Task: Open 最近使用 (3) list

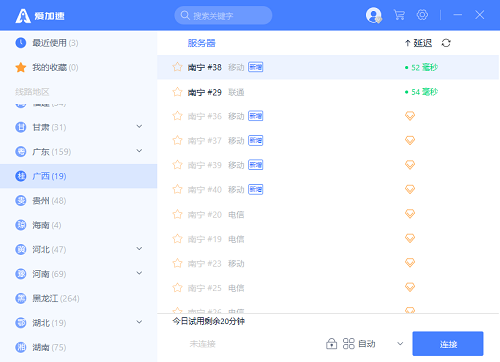Action: click(78, 43)
